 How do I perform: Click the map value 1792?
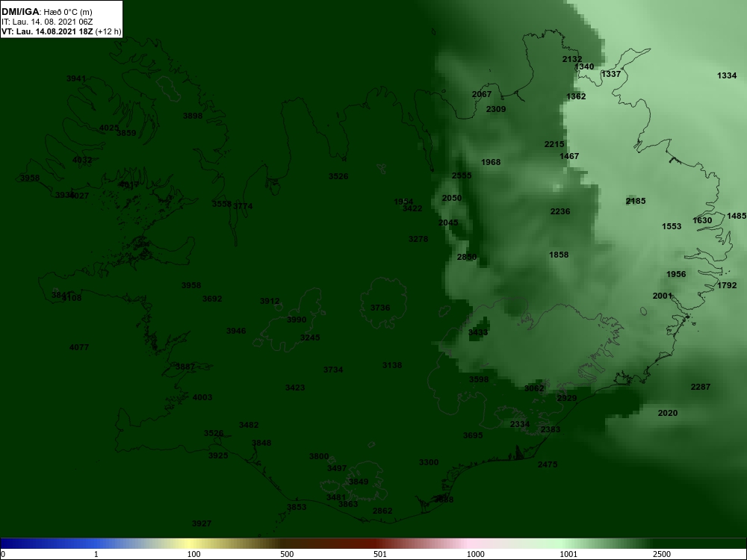point(727,285)
